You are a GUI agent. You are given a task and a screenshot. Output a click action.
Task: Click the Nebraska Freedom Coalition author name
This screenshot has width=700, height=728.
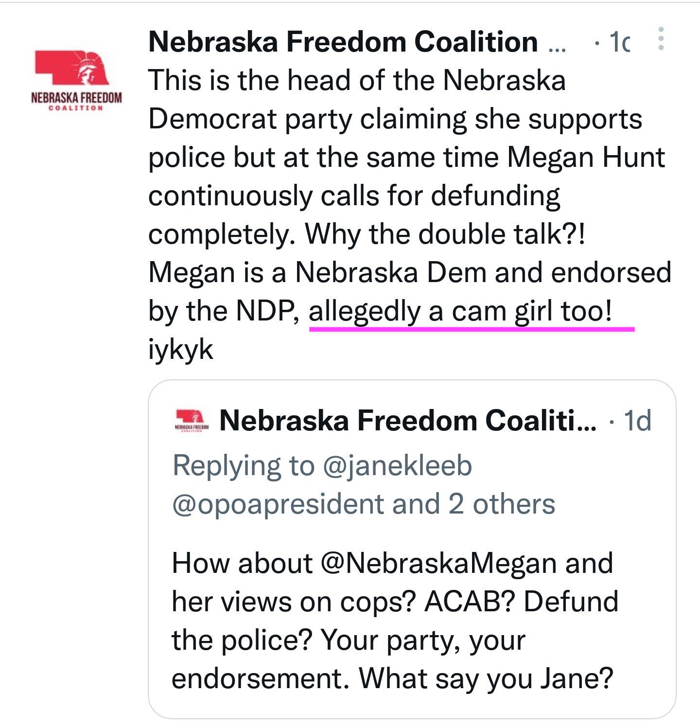[343, 42]
